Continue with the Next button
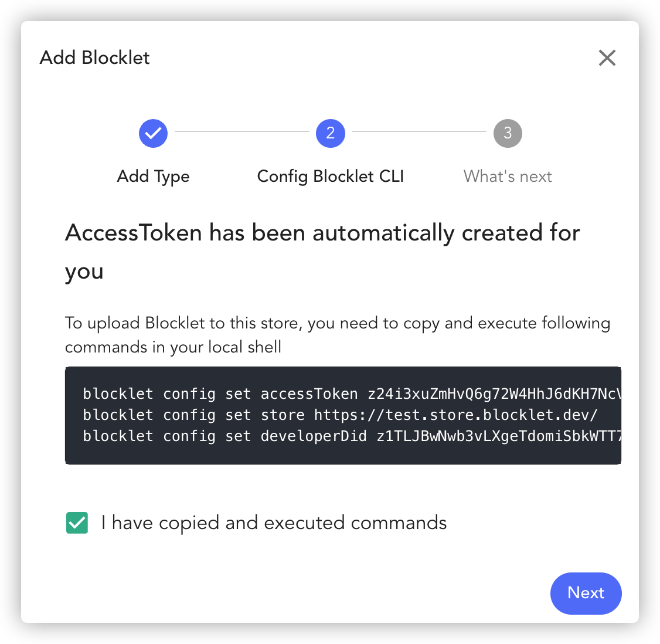This screenshot has height=644, width=660. coord(586,593)
